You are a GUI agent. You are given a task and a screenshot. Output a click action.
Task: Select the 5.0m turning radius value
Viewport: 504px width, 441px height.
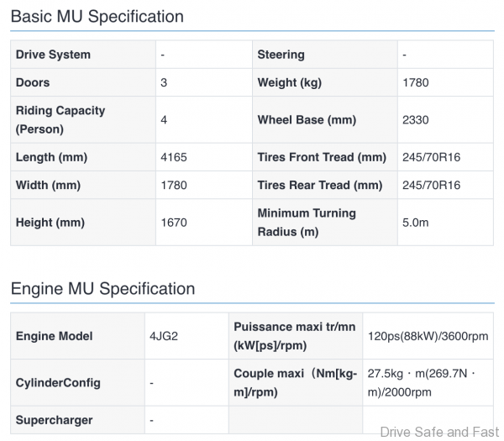[416, 223]
